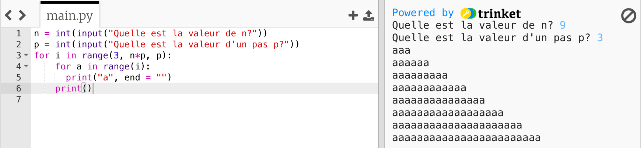Screen dimensions: 644x148
Task: Click the next file right arrow
Action: pyautogui.click(x=22, y=15)
